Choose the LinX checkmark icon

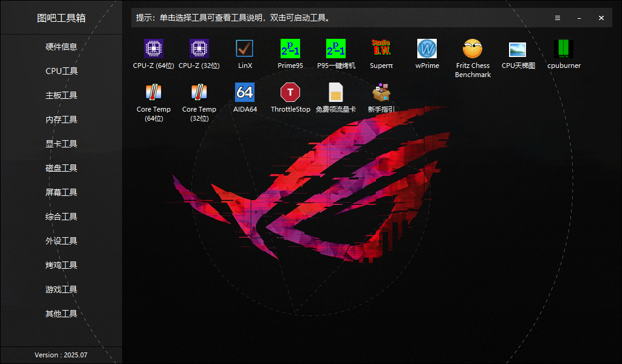tap(245, 49)
